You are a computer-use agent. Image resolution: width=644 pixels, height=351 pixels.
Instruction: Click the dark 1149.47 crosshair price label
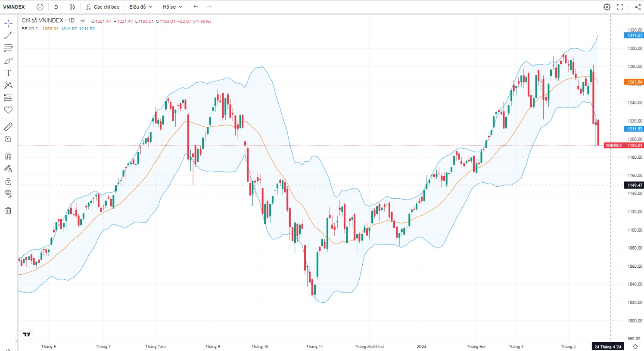click(634, 185)
